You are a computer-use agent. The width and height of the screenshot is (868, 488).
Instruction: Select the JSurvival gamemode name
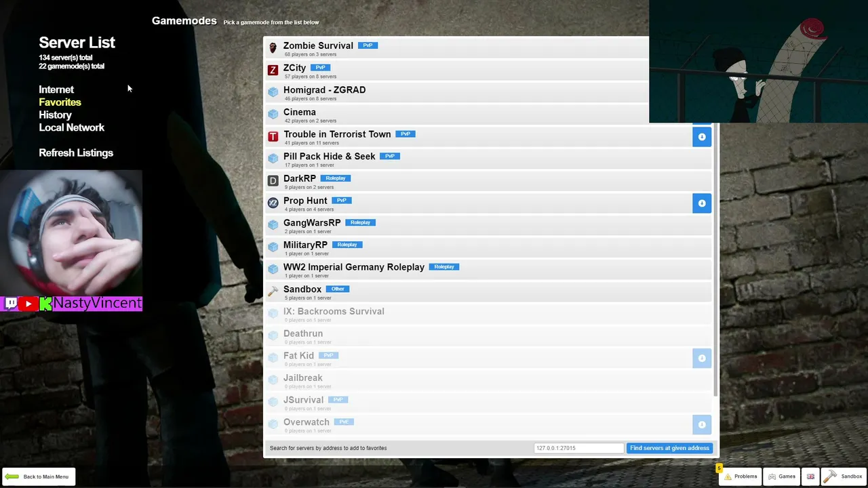[x=303, y=400]
